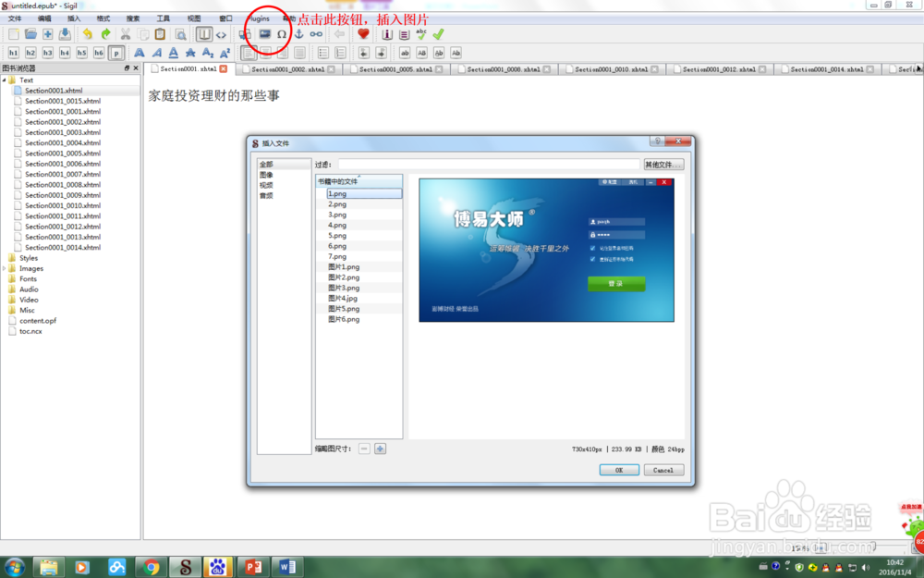Collapse the Text folder in book browser
Image resolution: width=924 pixels, height=578 pixels.
pos(5,80)
